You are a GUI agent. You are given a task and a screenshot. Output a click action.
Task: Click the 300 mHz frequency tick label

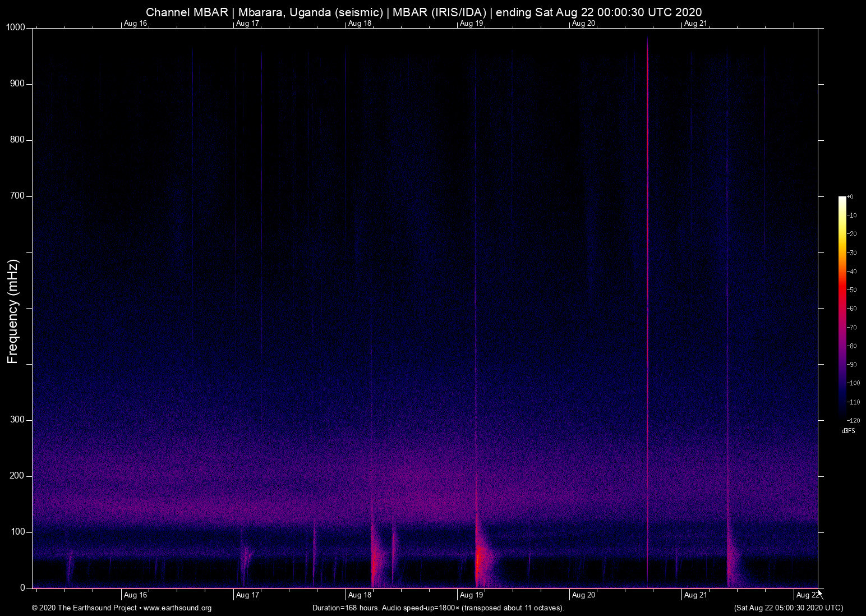coord(17,419)
